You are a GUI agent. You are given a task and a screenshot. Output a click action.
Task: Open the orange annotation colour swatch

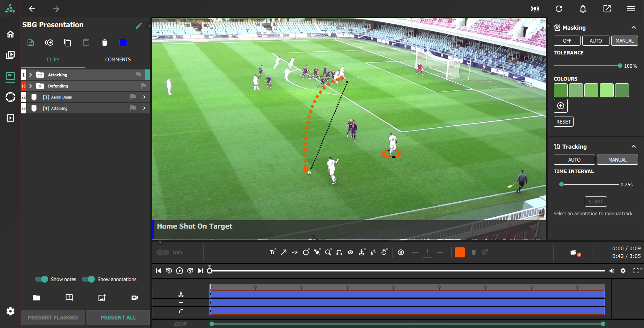coord(460,252)
